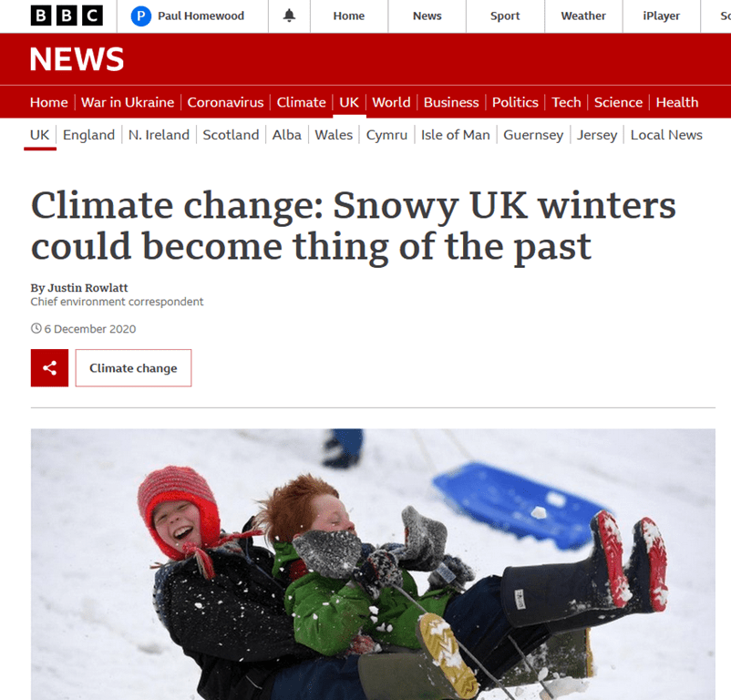This screenshot has height=700, width=731.
Task: Click the blue P profile avatar
Action: [140, 16]
